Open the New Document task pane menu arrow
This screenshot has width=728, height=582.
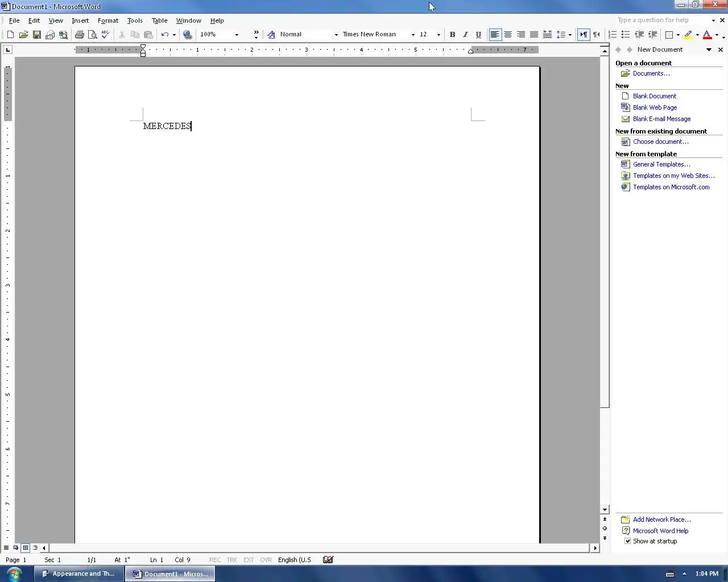(x=709, y=50)
